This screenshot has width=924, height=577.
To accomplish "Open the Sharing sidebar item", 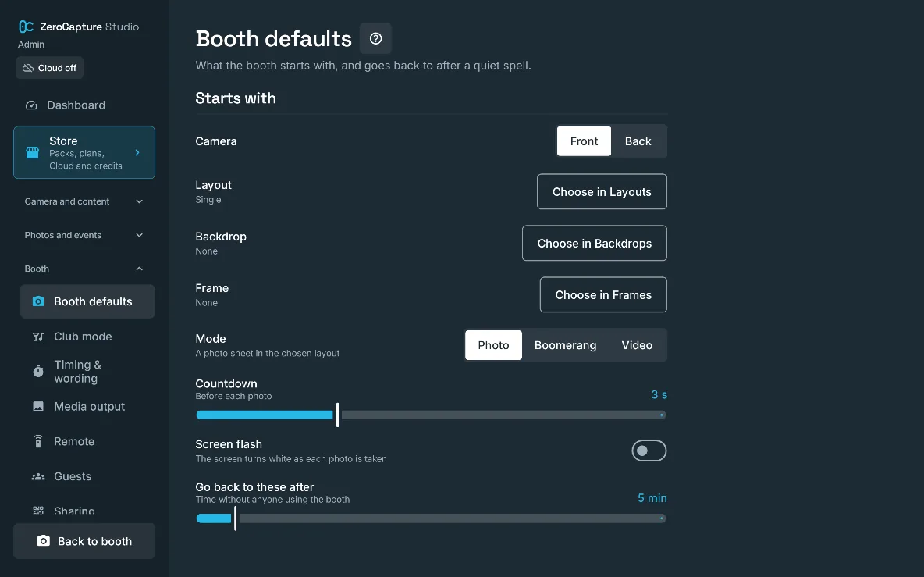I will click(88, 509).
